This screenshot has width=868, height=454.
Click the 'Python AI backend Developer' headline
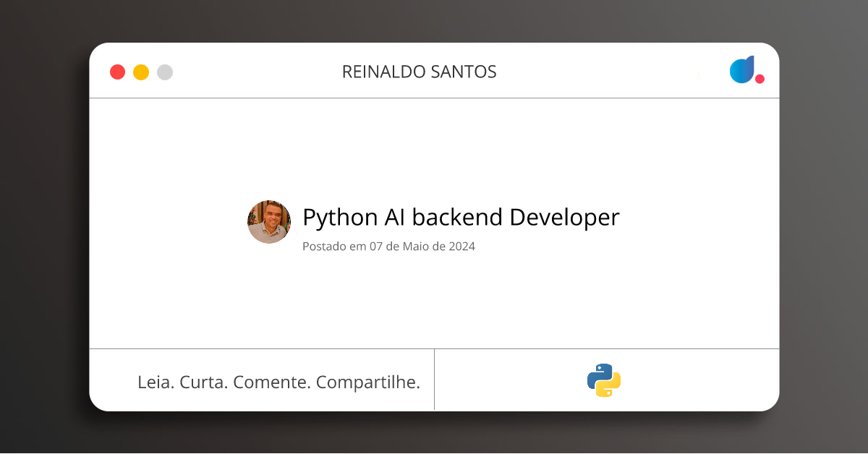click(x=461, y=217)
